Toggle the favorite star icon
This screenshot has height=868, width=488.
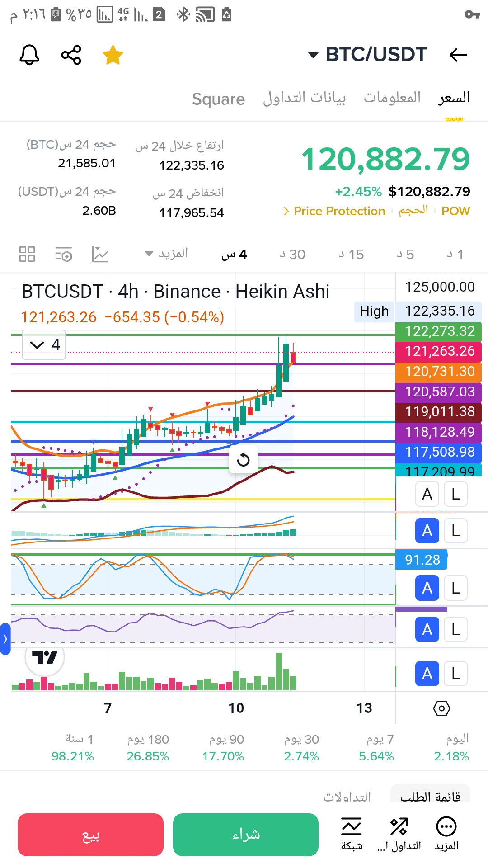(x=113, y=55)
